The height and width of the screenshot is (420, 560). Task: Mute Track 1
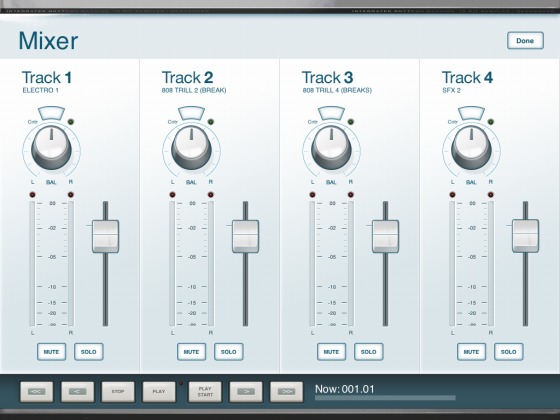(51, 352)
